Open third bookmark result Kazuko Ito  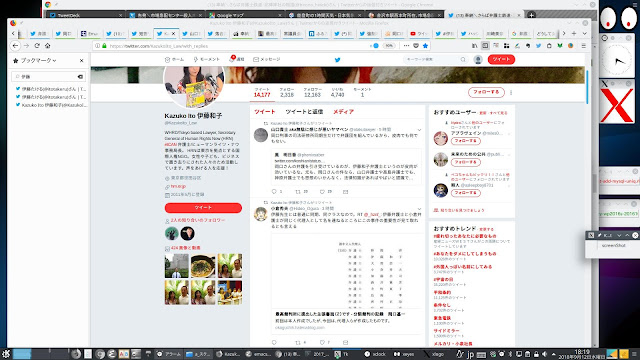pos(51,105)
